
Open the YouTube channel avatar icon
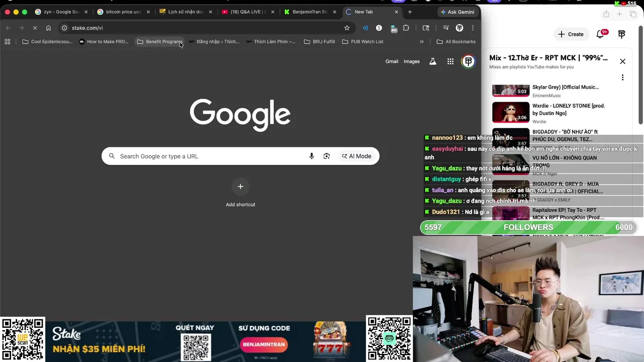click(621, 34)
